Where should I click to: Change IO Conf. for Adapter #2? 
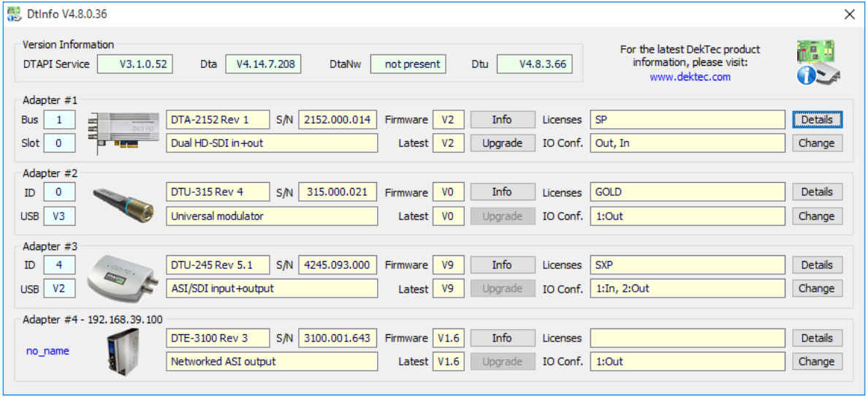817,216
